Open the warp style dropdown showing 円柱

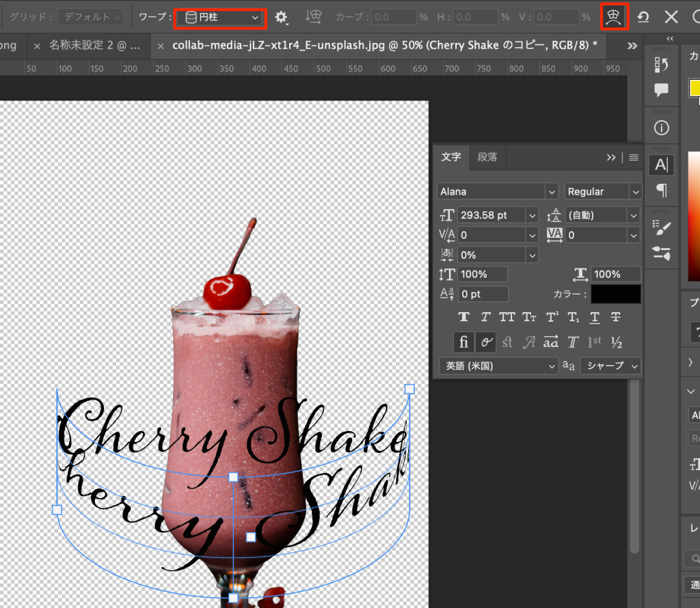[x=219, y=17]
